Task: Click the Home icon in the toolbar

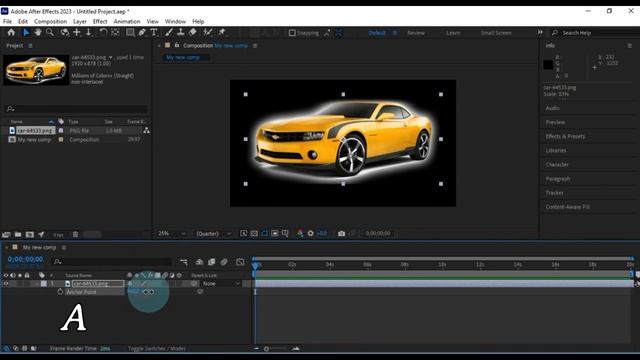Action: point(11,32)
